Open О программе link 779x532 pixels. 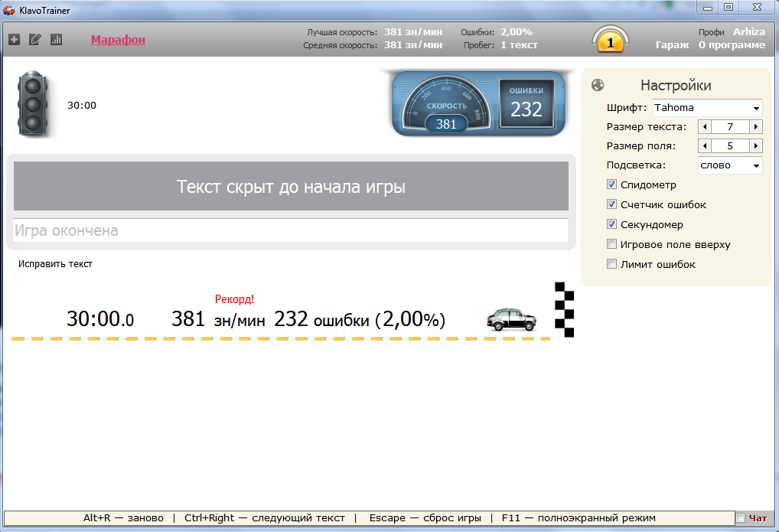click(732, 44)
